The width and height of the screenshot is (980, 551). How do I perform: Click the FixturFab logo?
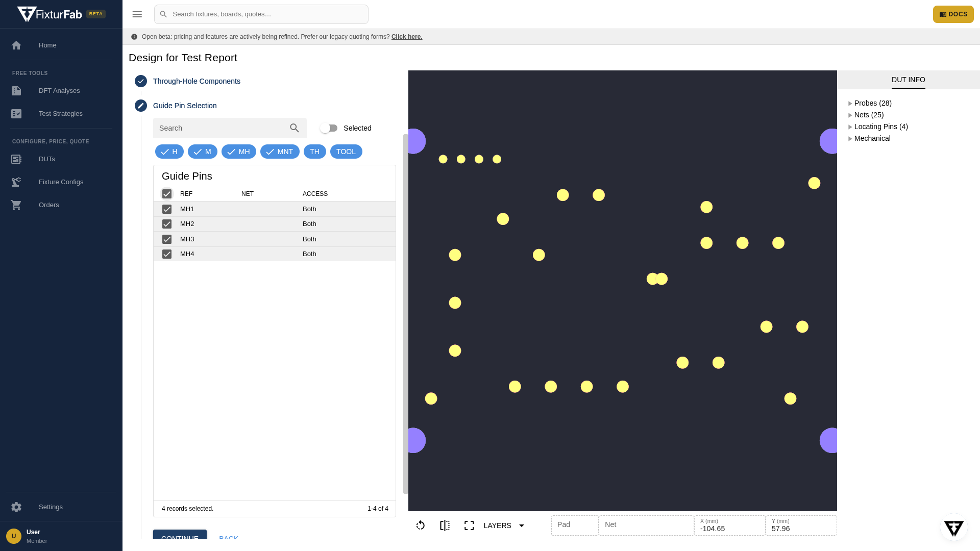click(50, 14)
